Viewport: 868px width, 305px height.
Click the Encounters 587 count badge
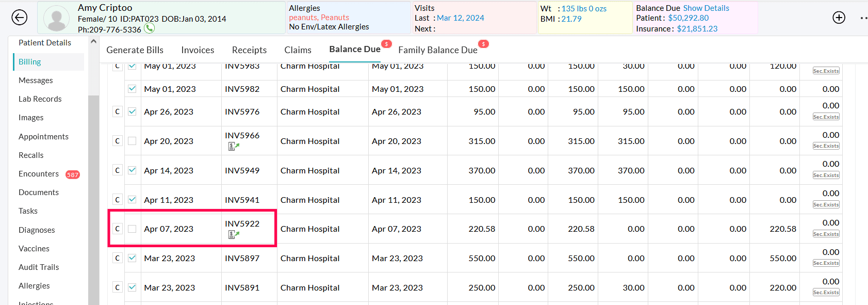coord(73,174)
